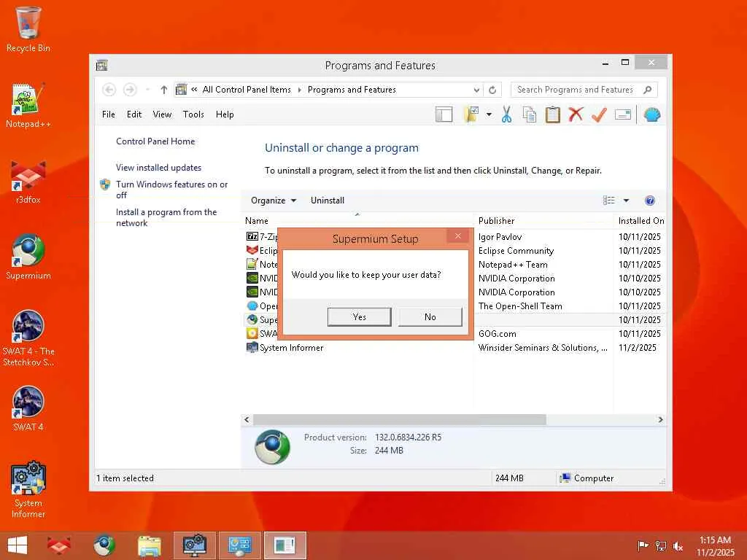Open View installed updates link
This screenshot has height=560, width=747.
pyautogui.click(x=158, y=168)
